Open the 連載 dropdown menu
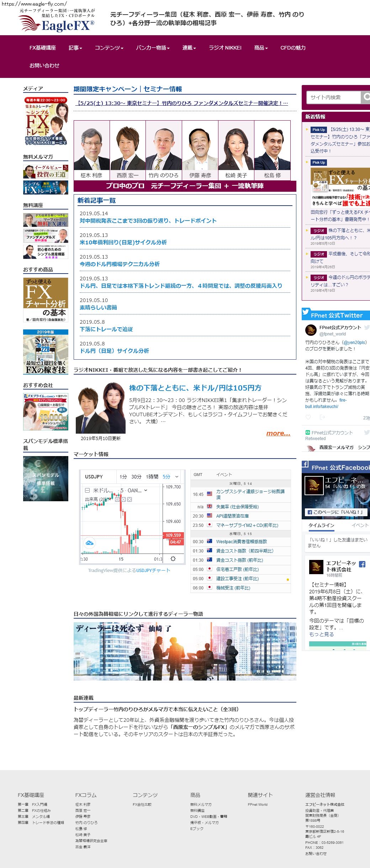Viewport: 370px width, 868px height. 189,48
